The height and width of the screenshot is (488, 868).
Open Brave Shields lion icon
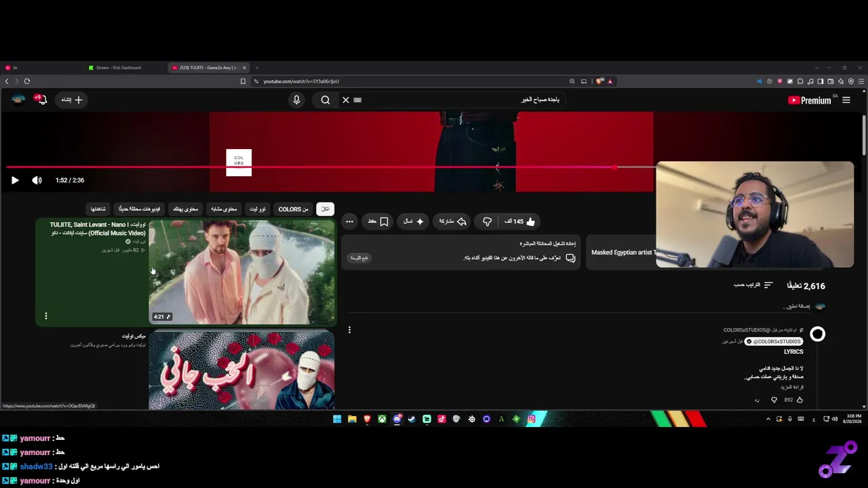click(x=599, y=81)
